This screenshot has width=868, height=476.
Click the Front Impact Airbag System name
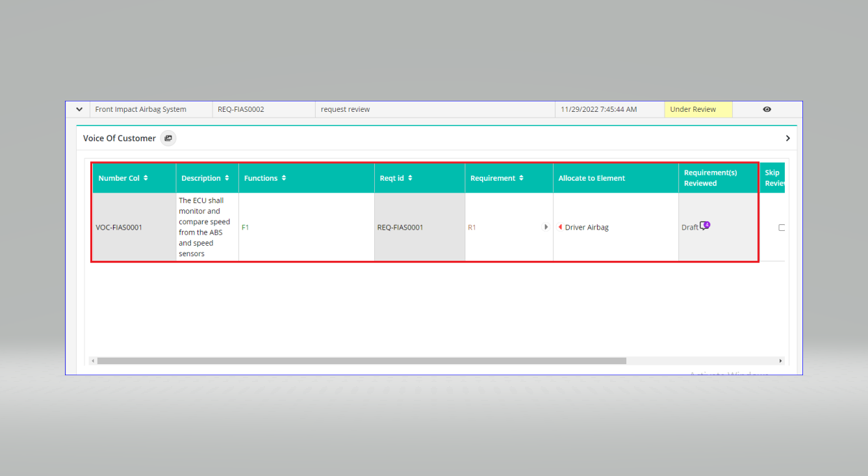pos(140,109)
